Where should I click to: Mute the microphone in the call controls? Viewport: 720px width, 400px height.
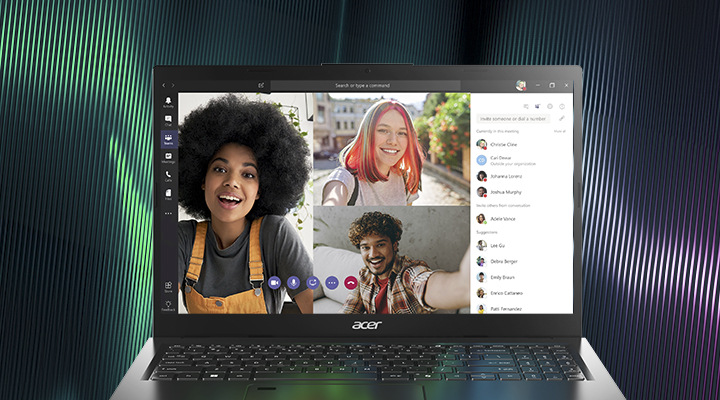click(293, 283)
